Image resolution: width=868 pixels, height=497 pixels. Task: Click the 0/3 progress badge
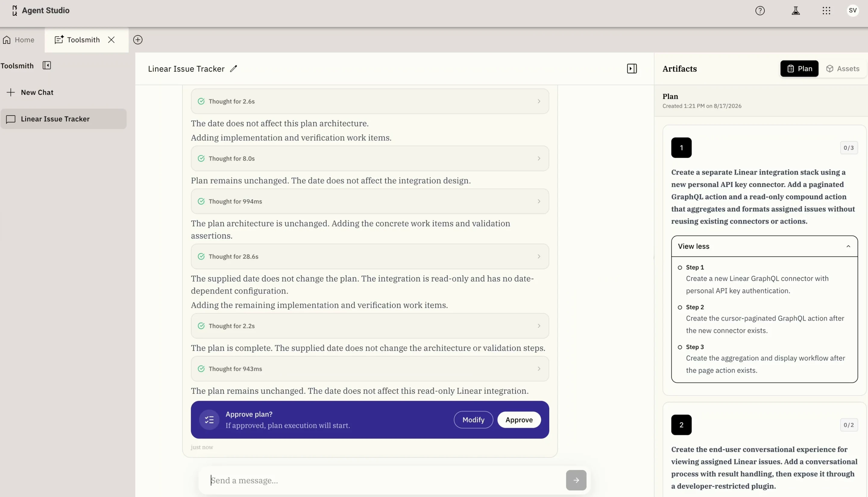848,148
